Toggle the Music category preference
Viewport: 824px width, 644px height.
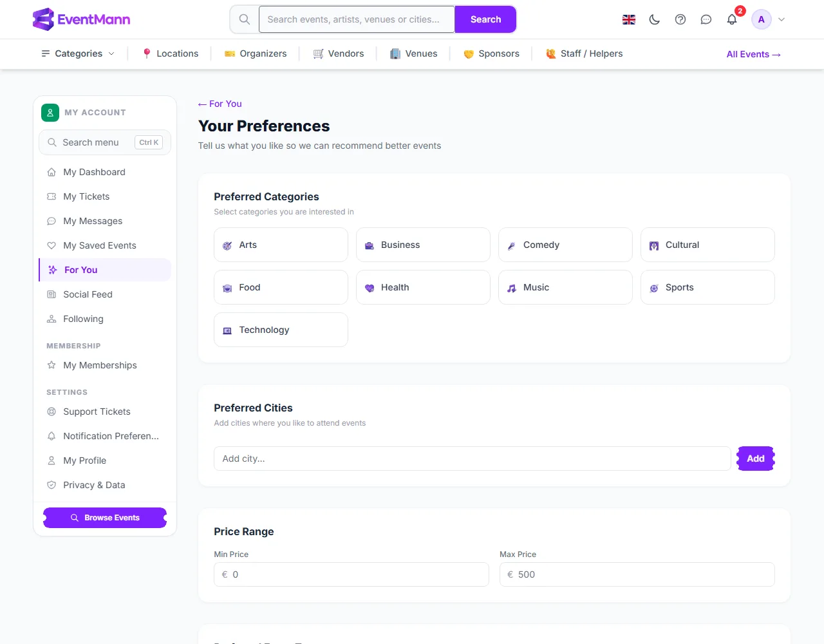[565, 287]
